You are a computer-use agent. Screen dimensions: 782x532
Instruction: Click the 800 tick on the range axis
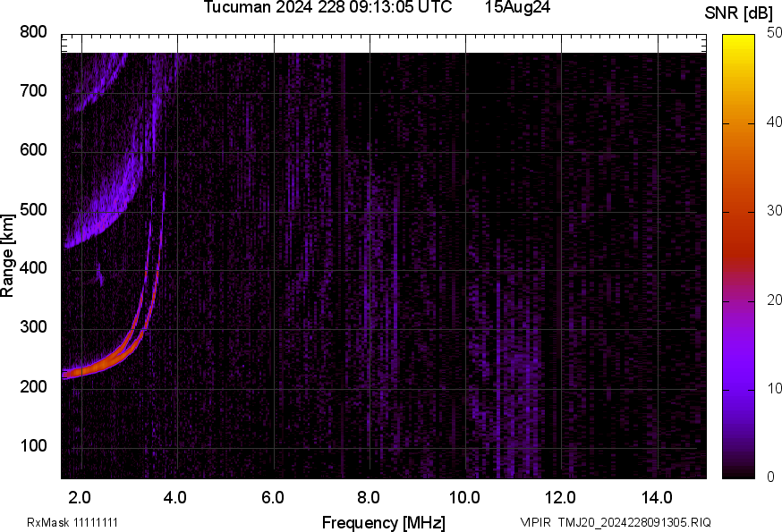33,32
